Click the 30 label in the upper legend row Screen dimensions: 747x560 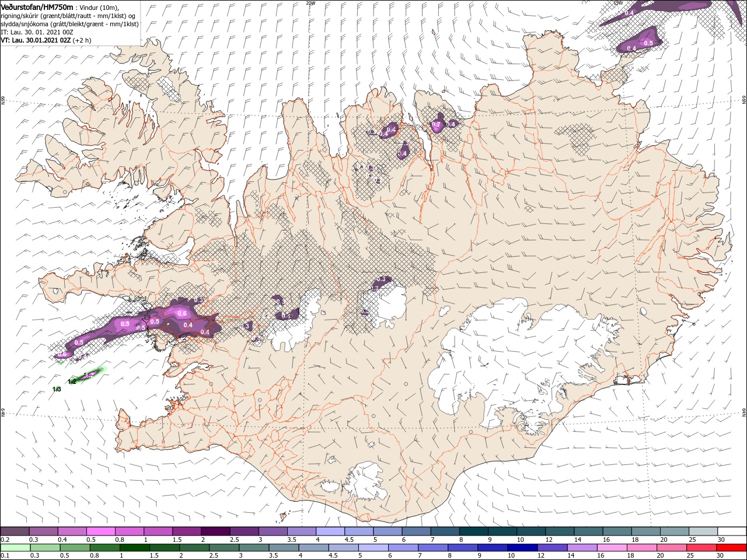(721, 540)
